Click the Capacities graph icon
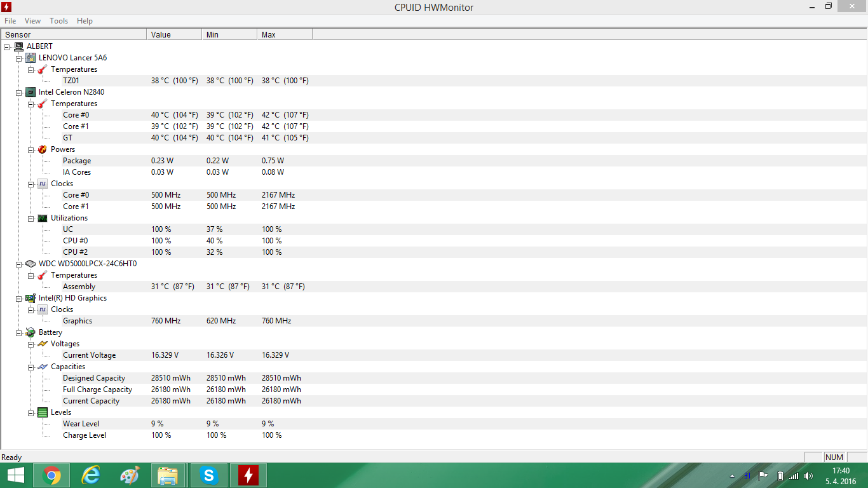Screen dimensions: 868x488 click(43, 367)
